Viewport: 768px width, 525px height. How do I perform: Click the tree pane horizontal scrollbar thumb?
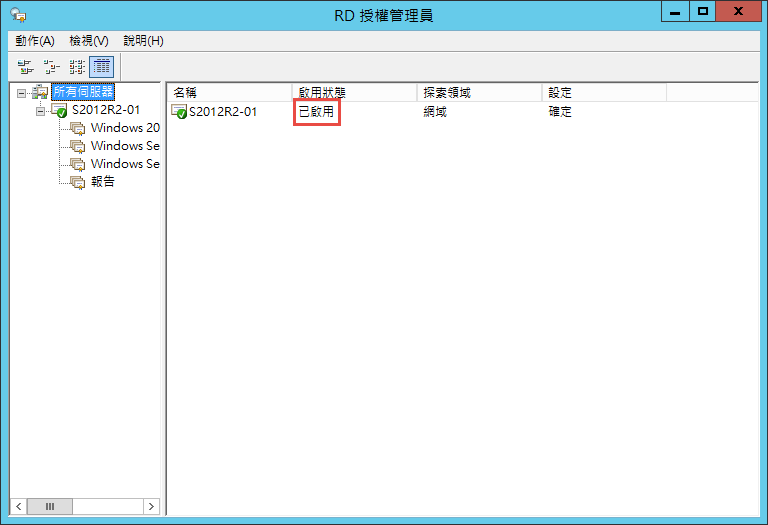pyautogui.click(x=50, y=506)
